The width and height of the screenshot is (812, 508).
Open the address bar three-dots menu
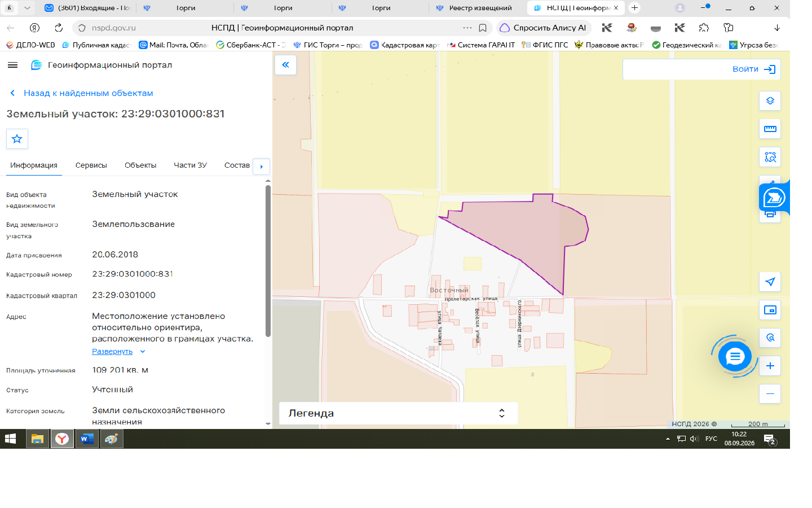point(467,28)
